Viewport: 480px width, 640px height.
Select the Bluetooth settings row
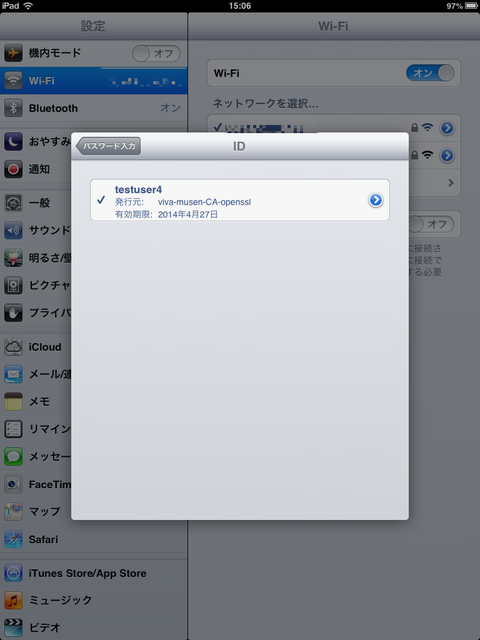coord(93,108)
